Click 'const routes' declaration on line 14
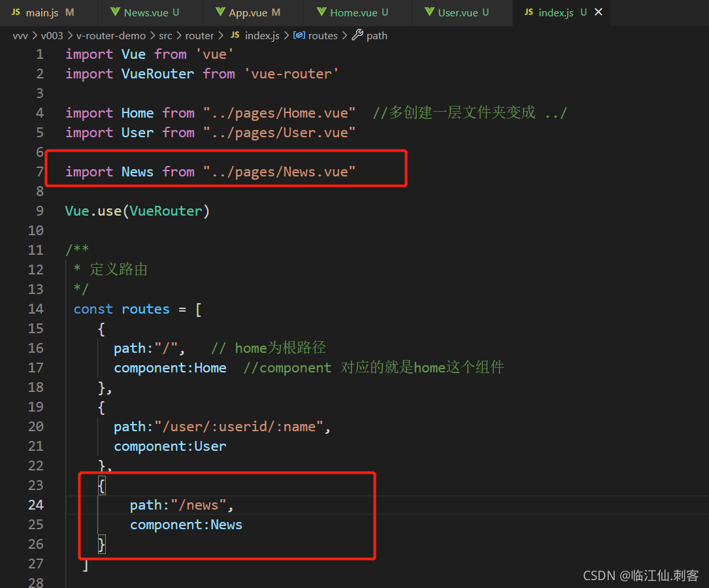 coord(121,310)
